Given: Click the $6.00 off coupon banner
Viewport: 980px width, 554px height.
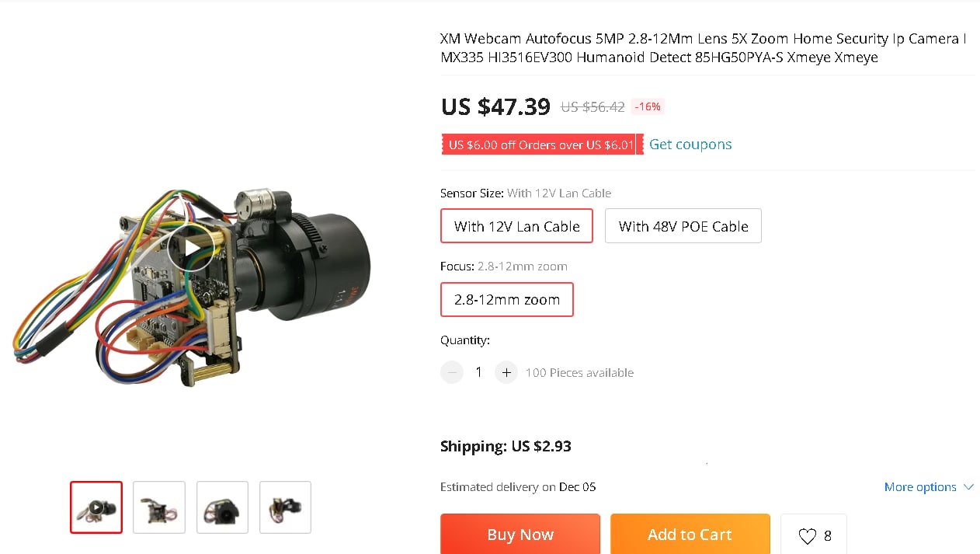Looking at the screenshot, I should 541,145.
